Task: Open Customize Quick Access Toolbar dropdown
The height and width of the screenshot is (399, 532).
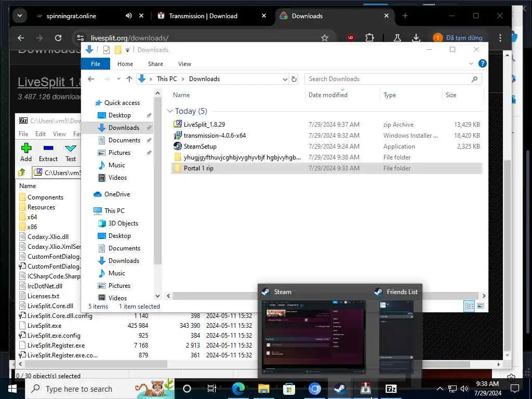Action: [x=128, y=50]
